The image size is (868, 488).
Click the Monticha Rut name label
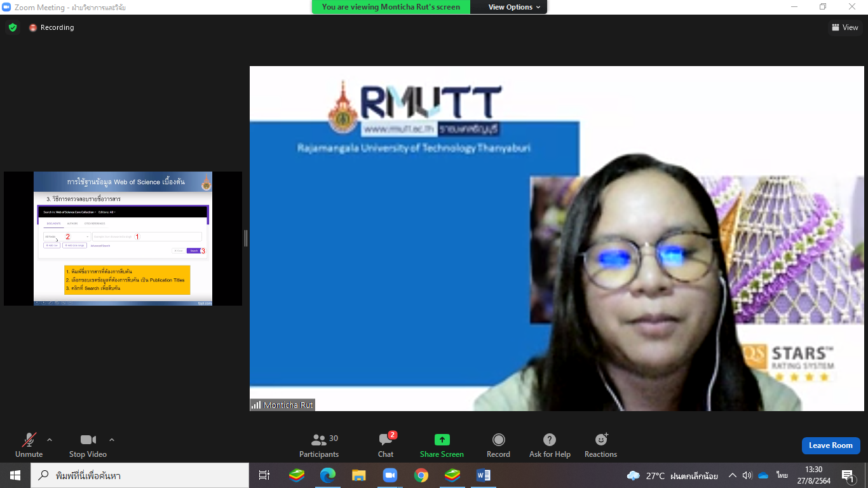(x=282, y=405)
